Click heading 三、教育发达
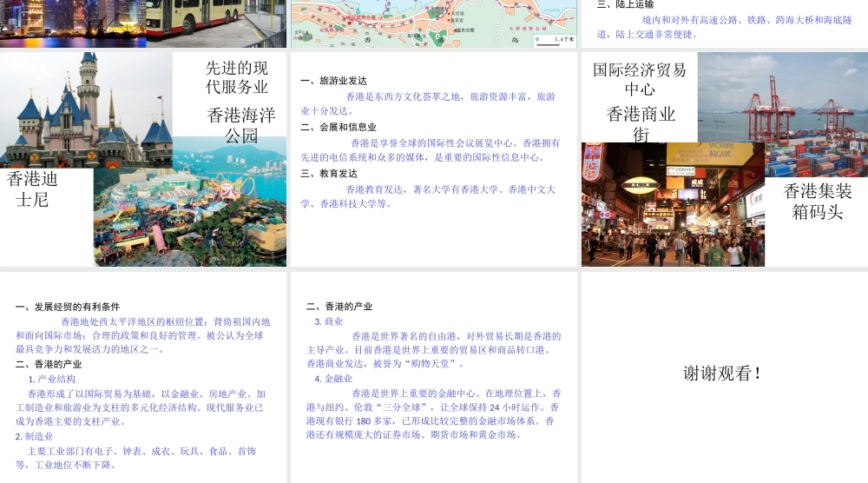 328,174
